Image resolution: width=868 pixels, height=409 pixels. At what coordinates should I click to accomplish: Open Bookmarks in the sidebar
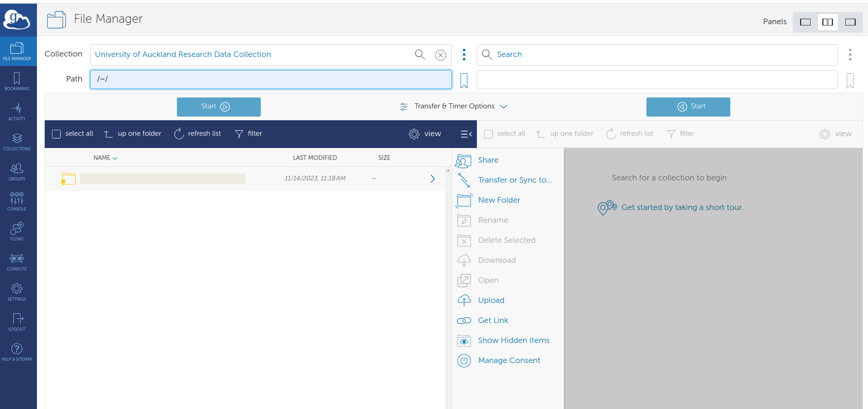point(17,82)
